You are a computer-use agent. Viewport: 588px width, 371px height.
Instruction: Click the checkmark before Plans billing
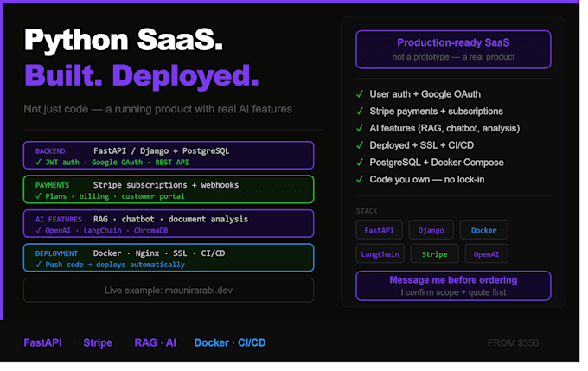tap(38, 196)
